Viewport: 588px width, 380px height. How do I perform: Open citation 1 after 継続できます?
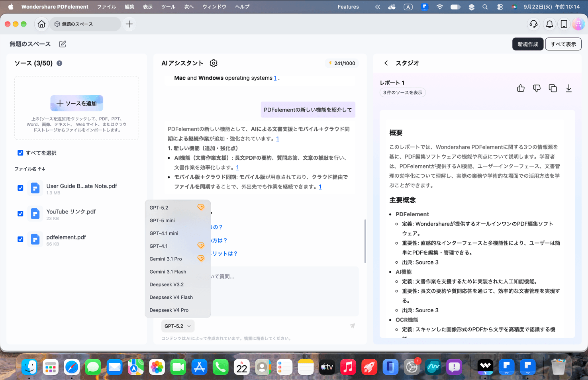pyautogui.click(x=320, y=187)
